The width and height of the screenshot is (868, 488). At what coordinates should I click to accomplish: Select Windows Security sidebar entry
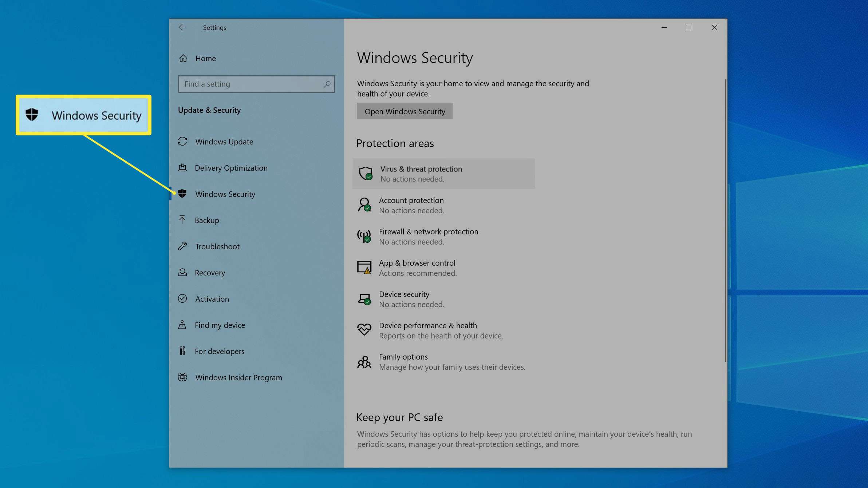coord(257,194)
